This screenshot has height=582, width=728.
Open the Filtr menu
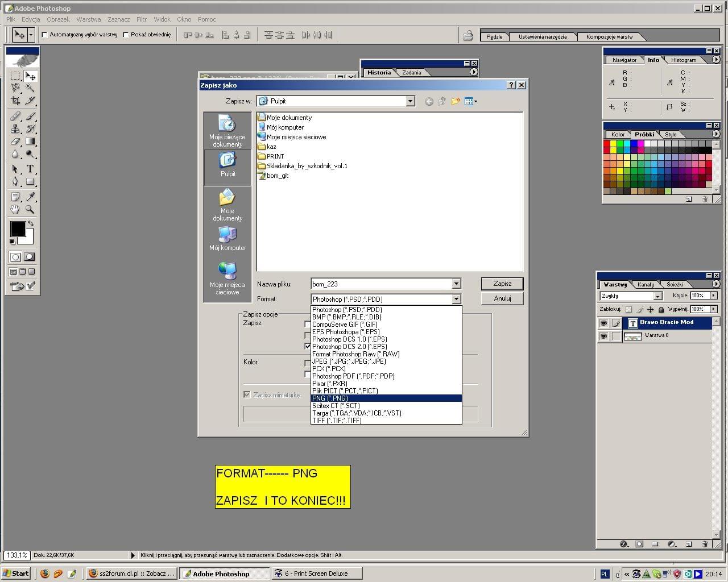tap(142, 19)
